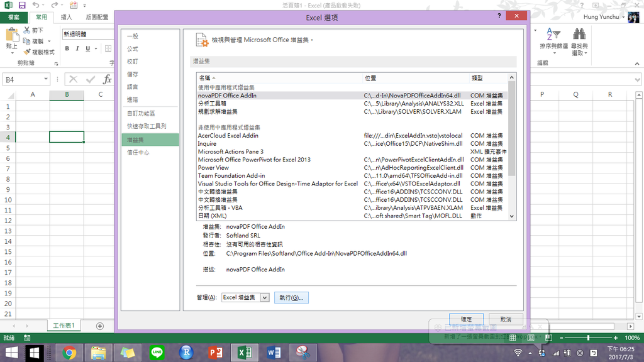The width and height of the screenshot is (644, 362).
Task: Expand underline style dropdown arrow
Action: coord(96,48)
